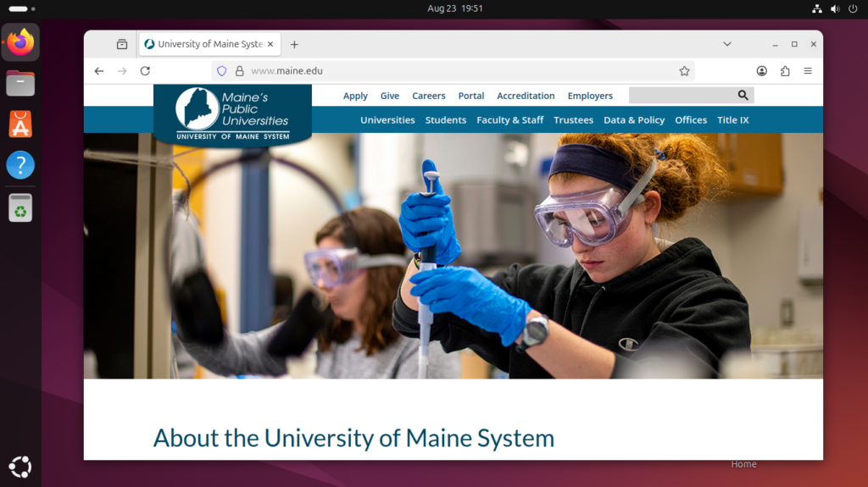Go back using the browser back arrow

[x=99, y=71]
